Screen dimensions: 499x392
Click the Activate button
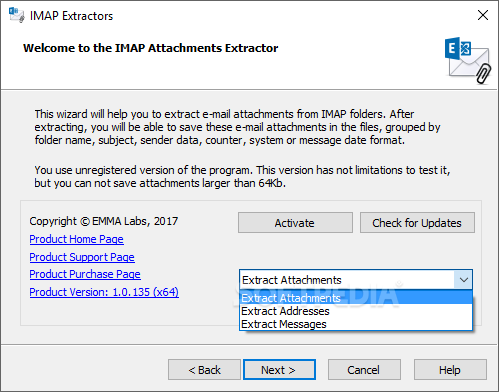click(x=295, y=223)
